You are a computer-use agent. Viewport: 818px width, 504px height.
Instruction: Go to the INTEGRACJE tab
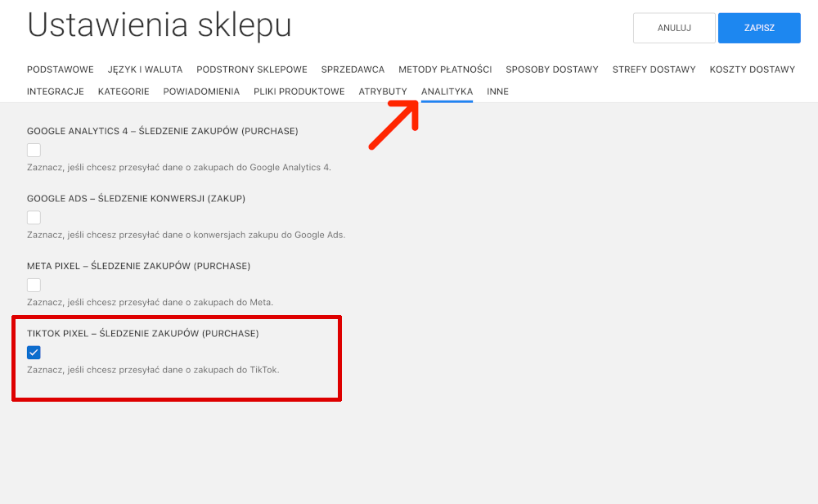[56, 92]
